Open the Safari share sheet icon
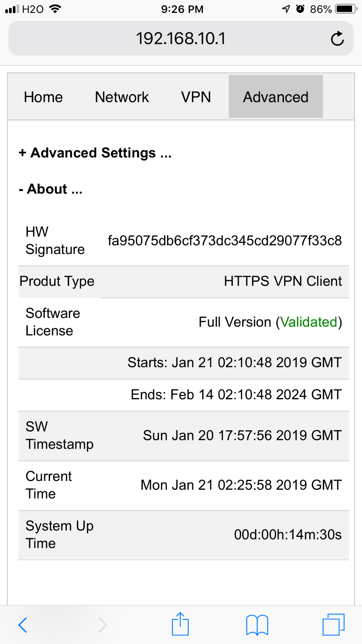Viewport: 362px width, 644px height. pos(180,624)
